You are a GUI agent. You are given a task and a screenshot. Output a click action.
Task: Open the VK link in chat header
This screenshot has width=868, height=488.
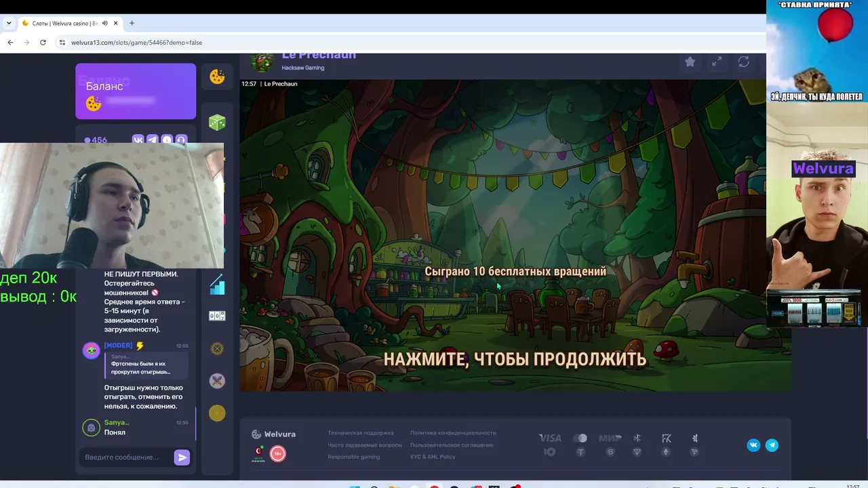pyautogui.click(x=138, y=140)
